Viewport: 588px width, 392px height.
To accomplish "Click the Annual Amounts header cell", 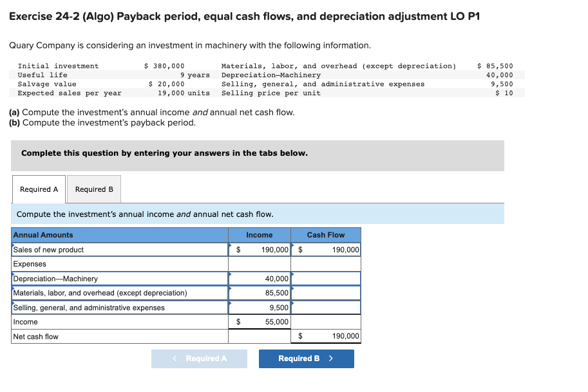I will (x=119, y=235).
